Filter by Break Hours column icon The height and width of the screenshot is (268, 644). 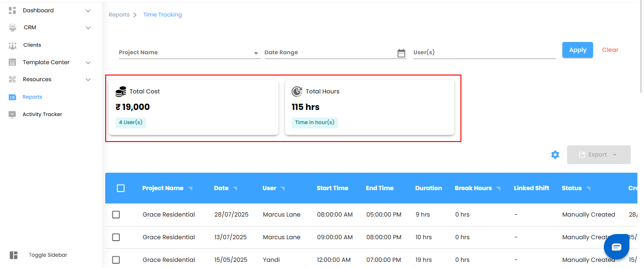(x=499, y=188)
